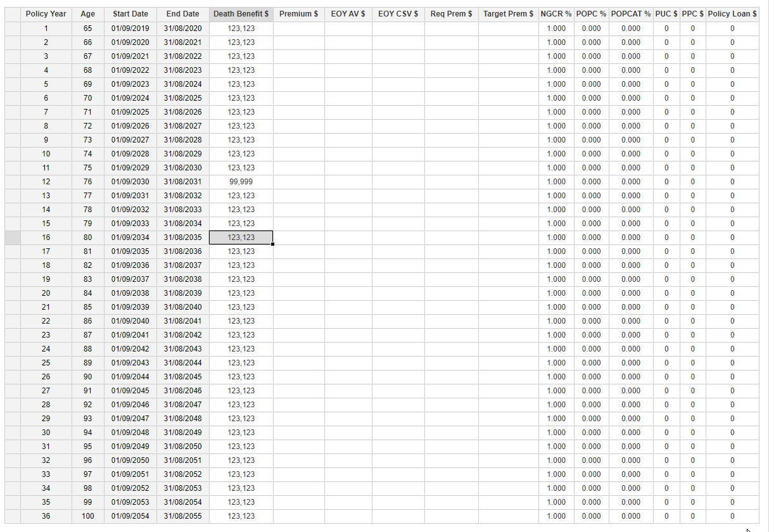Click the Req Prem $ column header
Viewport: 769px width, 532px height.
[x=451, y=14]
